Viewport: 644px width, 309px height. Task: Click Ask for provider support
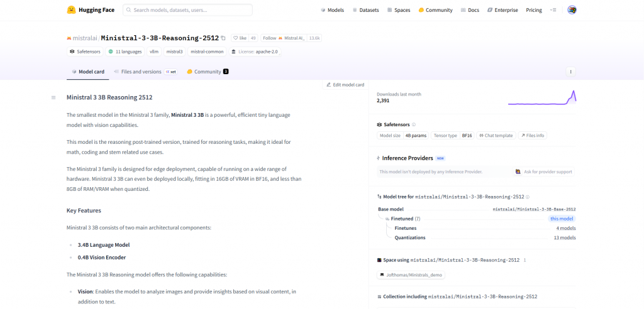pos(543,171)
